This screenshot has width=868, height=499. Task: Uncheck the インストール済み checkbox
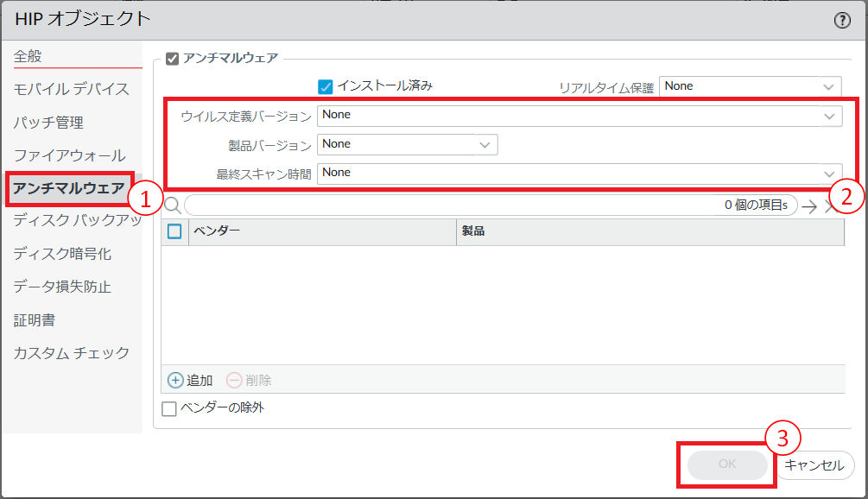click(326, 86)
